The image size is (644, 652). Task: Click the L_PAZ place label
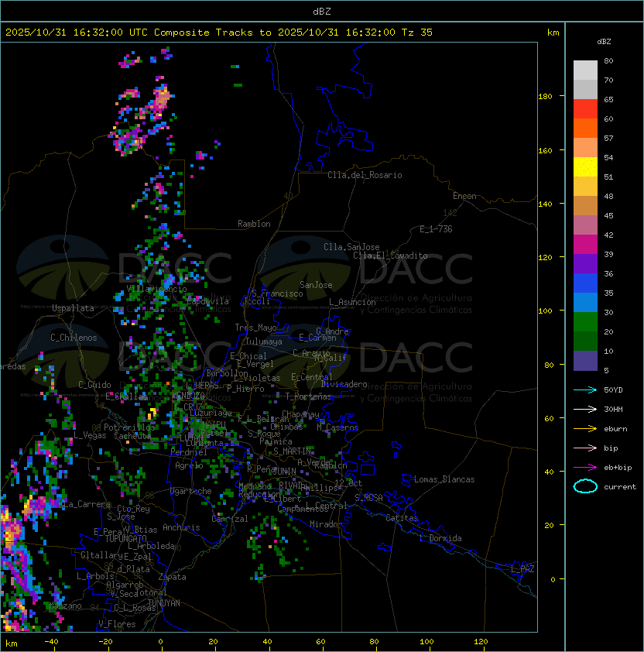(x=522, y=569)
